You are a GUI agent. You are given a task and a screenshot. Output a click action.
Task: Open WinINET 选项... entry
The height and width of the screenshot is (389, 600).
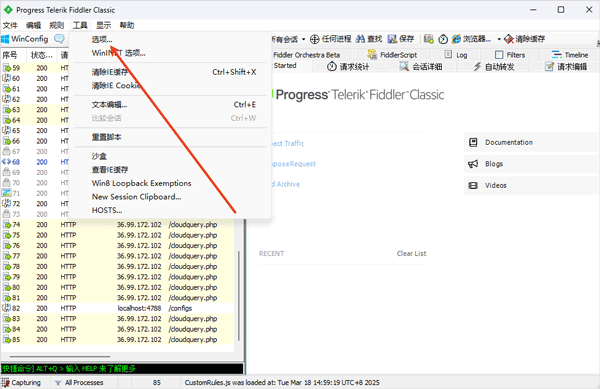click(118, 53)
